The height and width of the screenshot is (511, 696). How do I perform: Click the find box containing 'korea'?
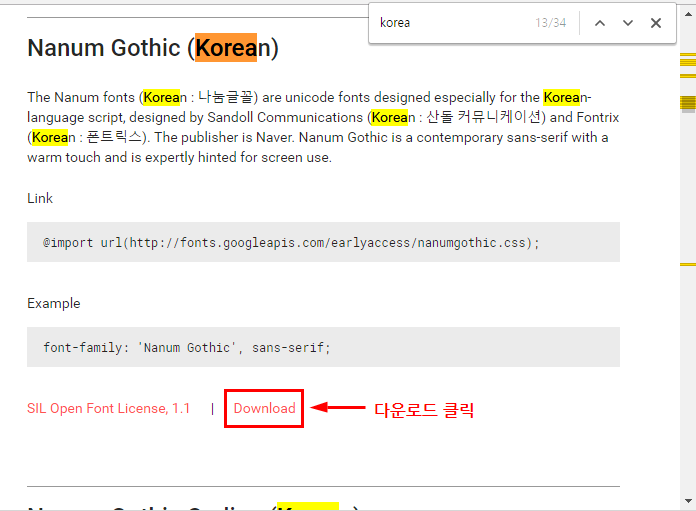(x=453, y=23)
